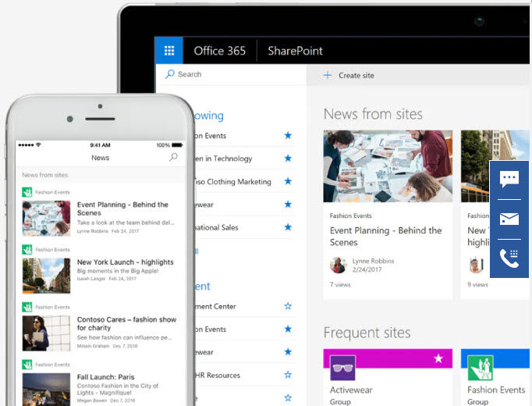
Task: Click the Office 365 header label
Action: point(219,52)
